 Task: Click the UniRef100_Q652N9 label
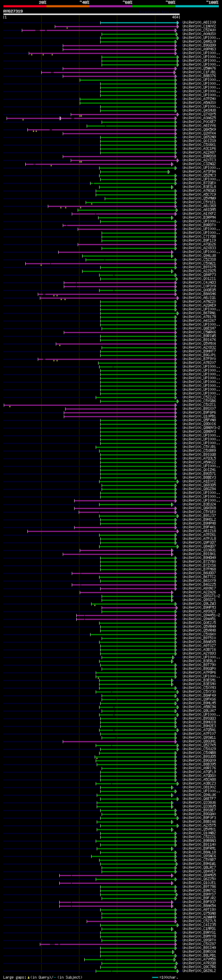(199, 137)
